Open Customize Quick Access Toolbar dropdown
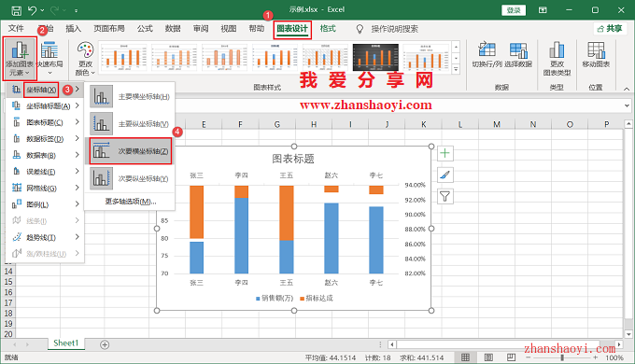Viewport: 635px width, 364px height. point(77,10)
